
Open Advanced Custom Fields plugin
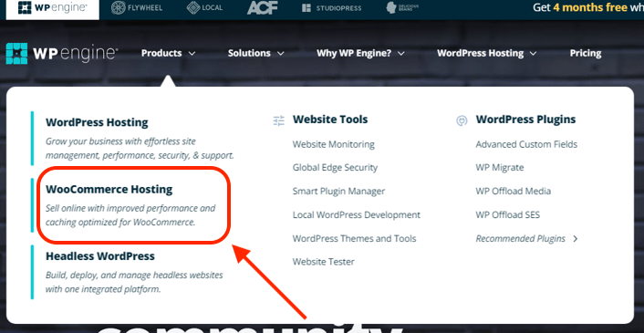pyautogui.click(x=526, y=144)
